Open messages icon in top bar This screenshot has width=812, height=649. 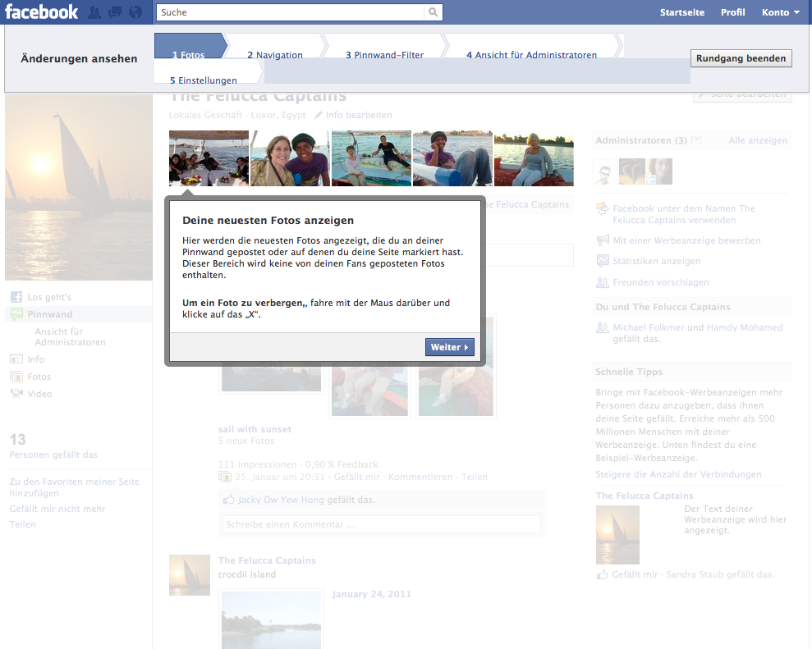pos(114,12)
